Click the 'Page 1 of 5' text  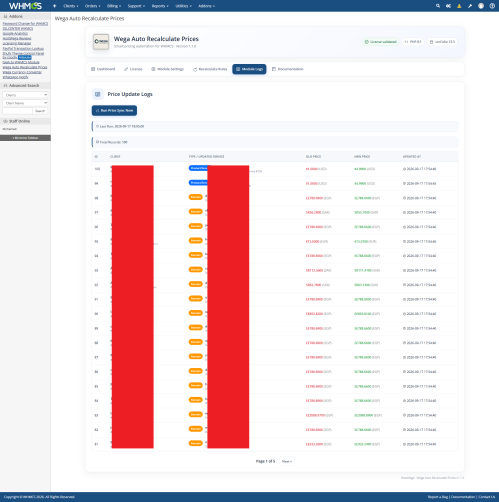pos(265,461)
